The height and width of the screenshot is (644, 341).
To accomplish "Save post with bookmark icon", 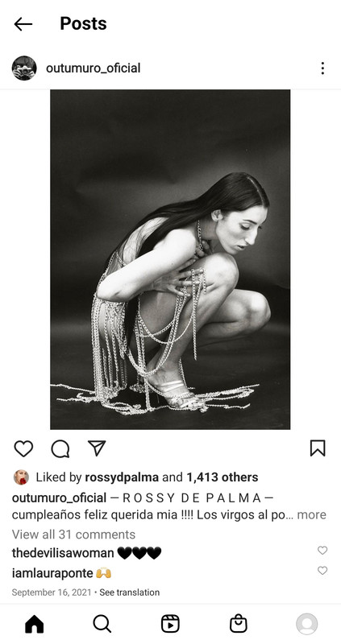I will pos(318,448).
